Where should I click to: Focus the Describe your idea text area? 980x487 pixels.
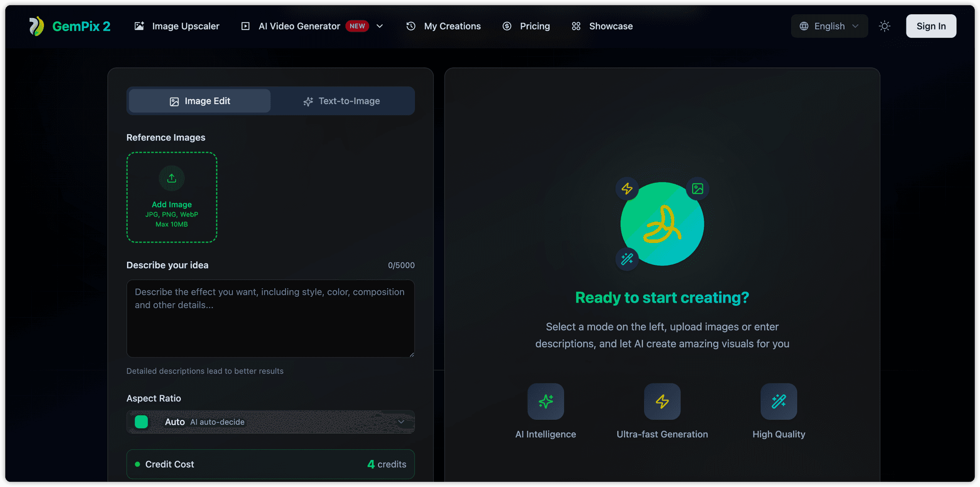click(x=271, y=319)
